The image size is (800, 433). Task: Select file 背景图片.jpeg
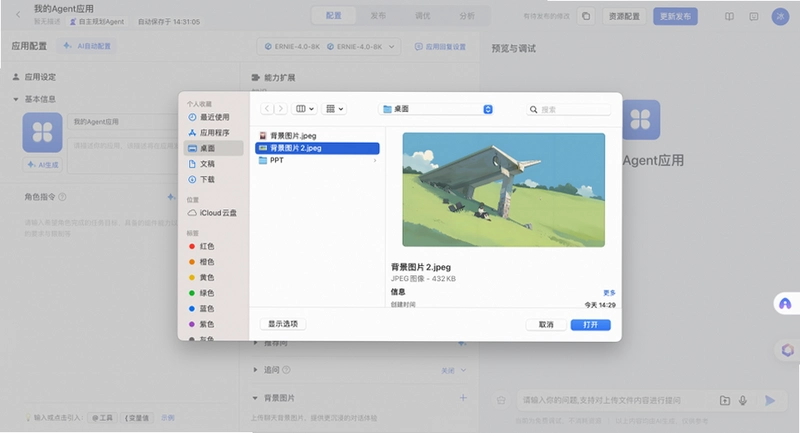click(x=317, y=136)
